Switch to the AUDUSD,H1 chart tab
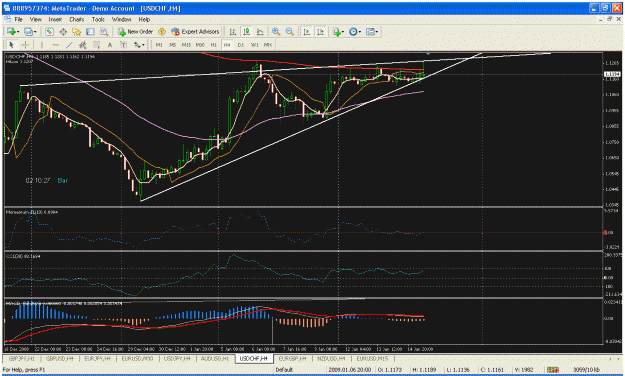This screenshot has height=376, width=625. (x=214, y=358)
